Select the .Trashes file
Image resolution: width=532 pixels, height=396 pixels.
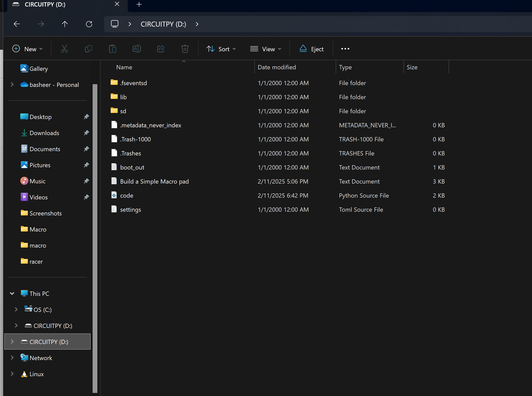(130, 153)
